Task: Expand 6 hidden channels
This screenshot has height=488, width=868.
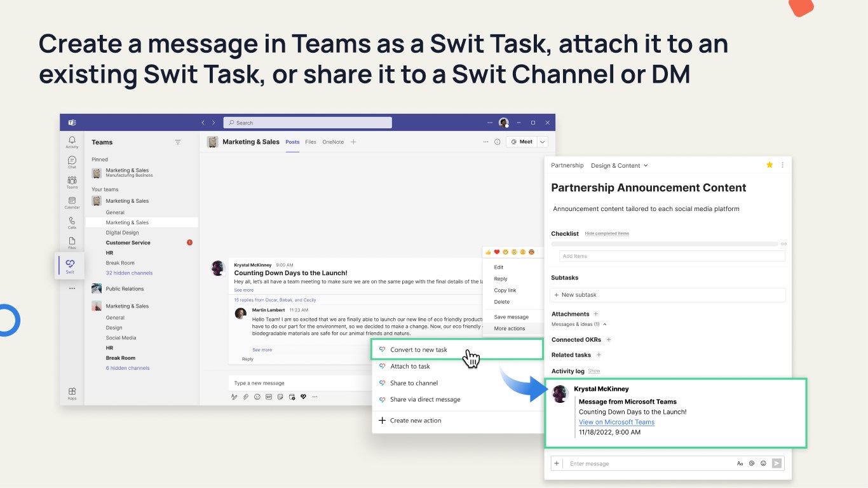Action: point(128,368)
